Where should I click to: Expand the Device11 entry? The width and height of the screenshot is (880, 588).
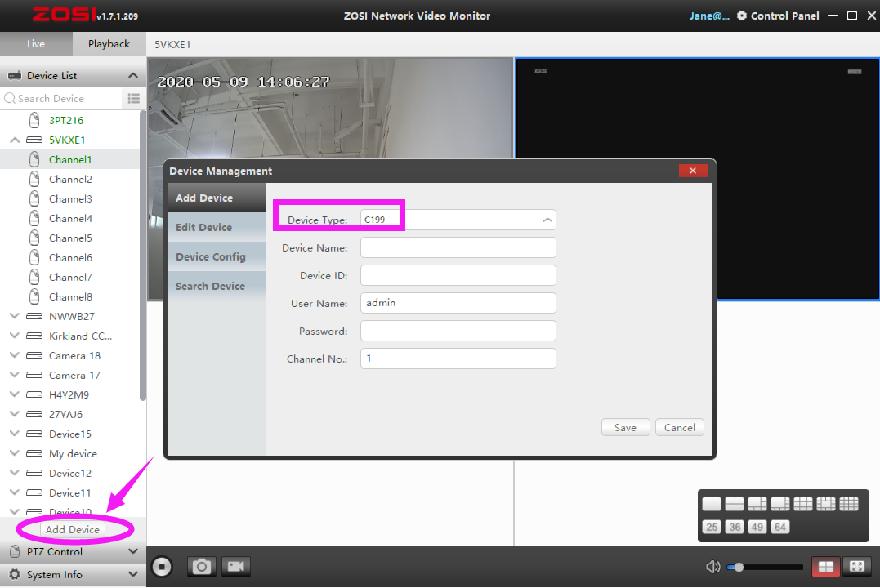(x=16, y=492)
